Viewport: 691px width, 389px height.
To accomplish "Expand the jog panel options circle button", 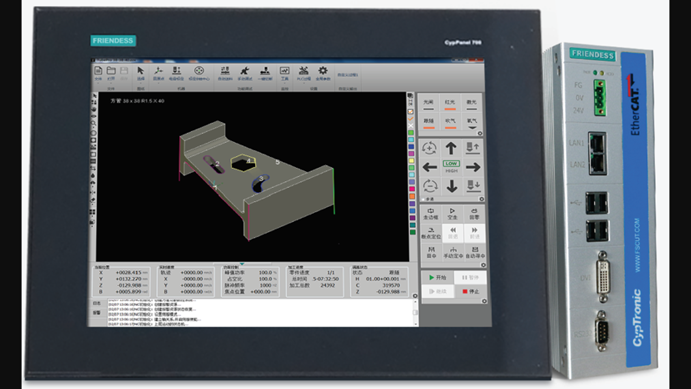I will point(482,199).
